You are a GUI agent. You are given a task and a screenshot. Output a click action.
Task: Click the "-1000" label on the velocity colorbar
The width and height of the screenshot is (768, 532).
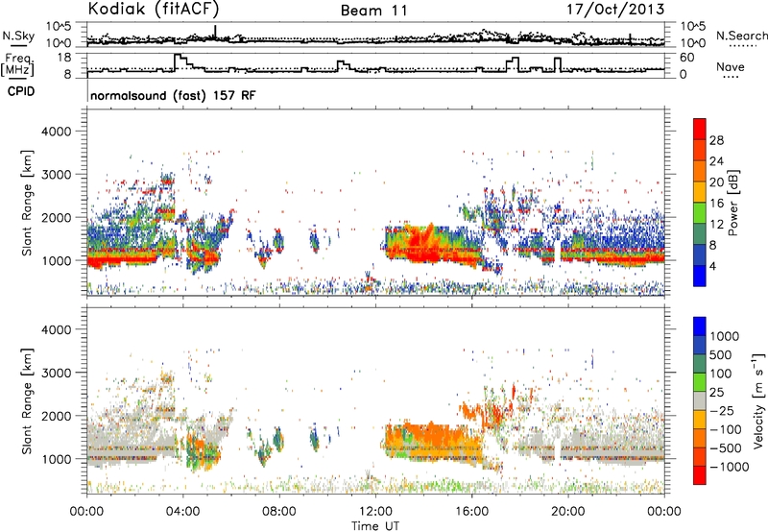click(x=729, y=467)
